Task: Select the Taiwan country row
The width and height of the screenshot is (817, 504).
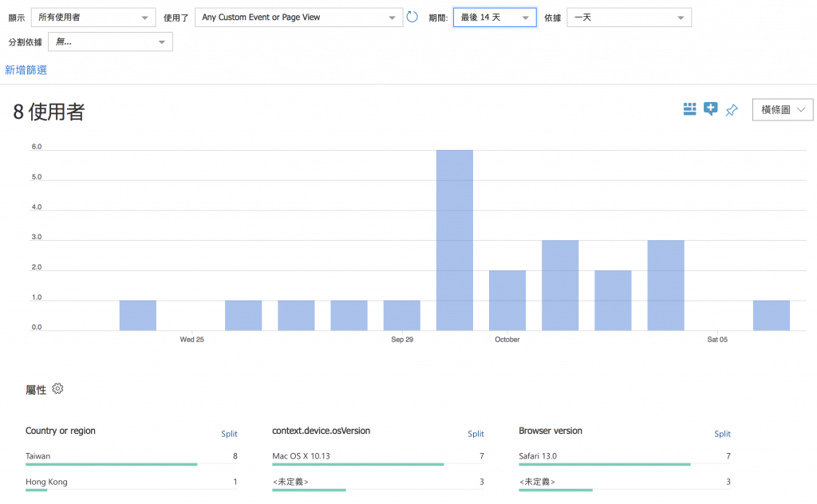Action: [x=132, y=457]
